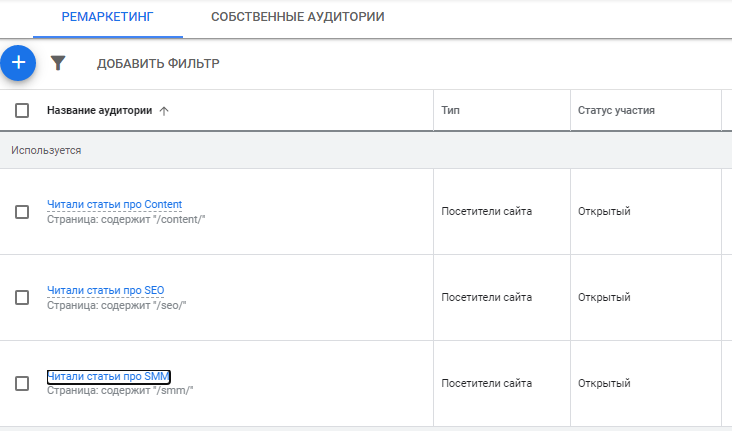Open the Читали статьи про SEO link
Image resolution: width=732 pixels, height=431 pixels.
pyautogui.click(x=105, y=291)
